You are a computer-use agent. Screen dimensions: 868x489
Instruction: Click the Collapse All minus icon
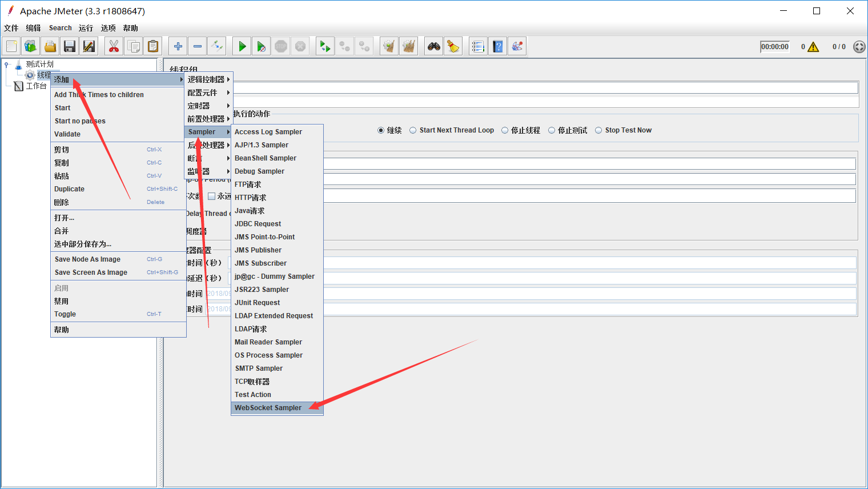click(x=198, y=46)
